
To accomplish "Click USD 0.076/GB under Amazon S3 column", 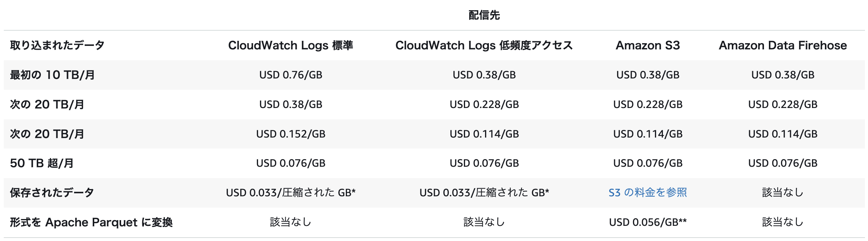I will 648,163.
